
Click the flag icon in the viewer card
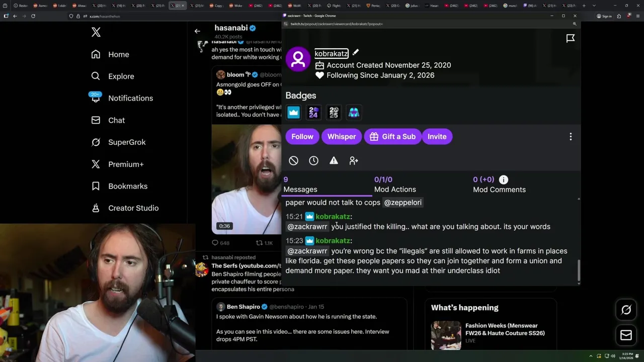coord(570,38)
